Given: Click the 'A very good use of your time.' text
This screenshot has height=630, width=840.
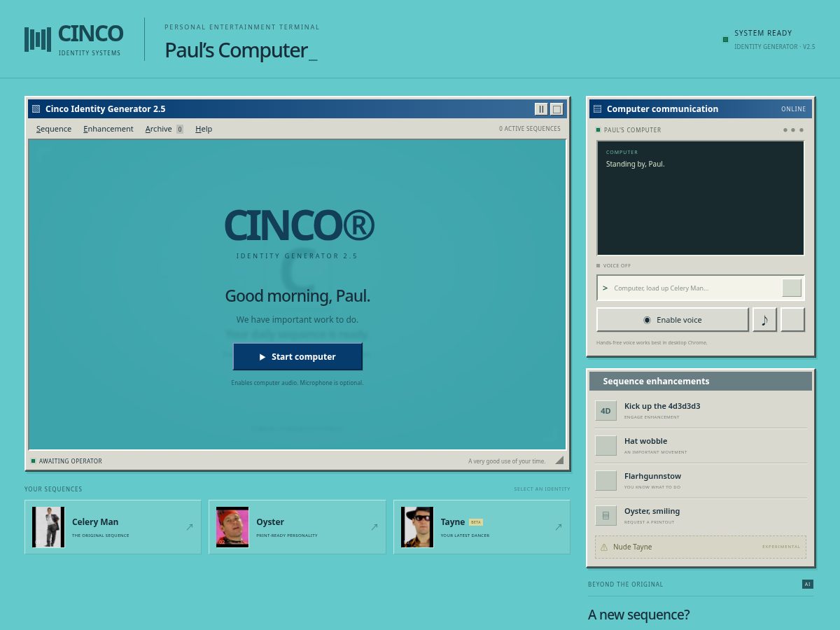Looking at the screenshot, I should [x=507, y=461].
